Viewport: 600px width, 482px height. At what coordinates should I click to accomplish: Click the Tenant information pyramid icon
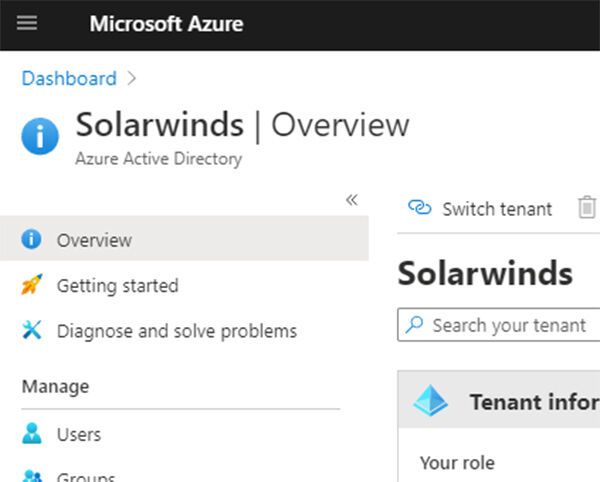click(x=431, y=400)
